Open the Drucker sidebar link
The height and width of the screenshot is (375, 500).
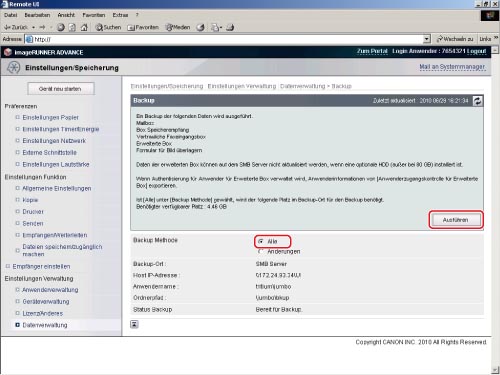(x=33, y=212)
